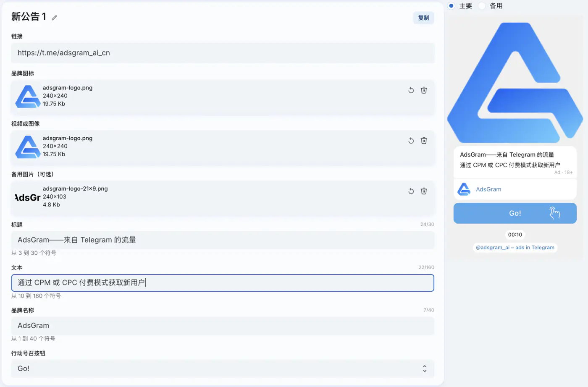Click the 备用图片 AdsGr thumbnail
The height and width of the screenshot is (387, 588).
click(28, 197)
